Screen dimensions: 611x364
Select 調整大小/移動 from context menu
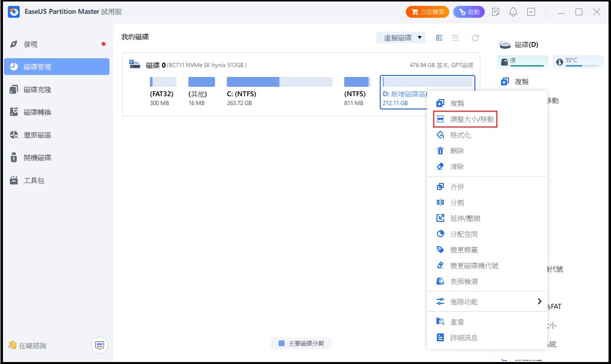coord(472,119)
